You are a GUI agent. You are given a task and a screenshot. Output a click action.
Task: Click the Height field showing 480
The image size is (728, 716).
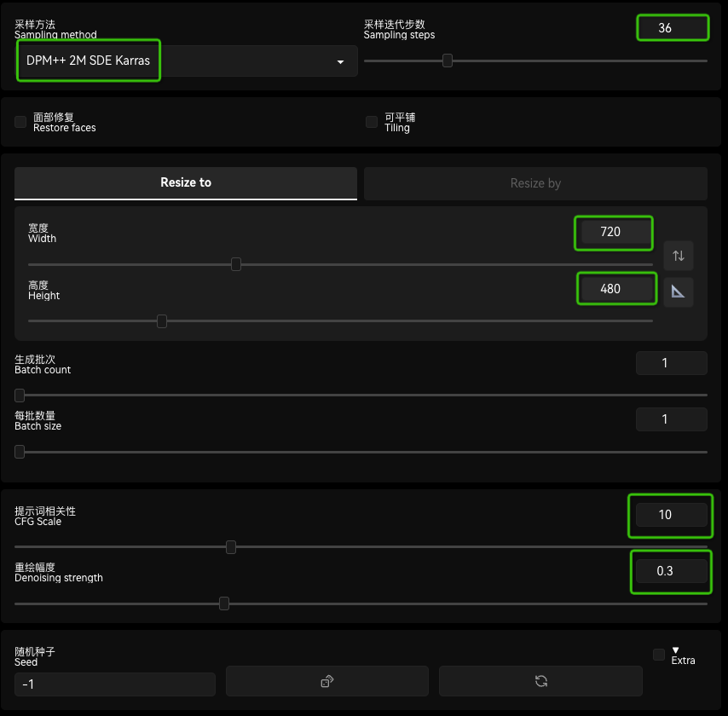pos(616,288)
